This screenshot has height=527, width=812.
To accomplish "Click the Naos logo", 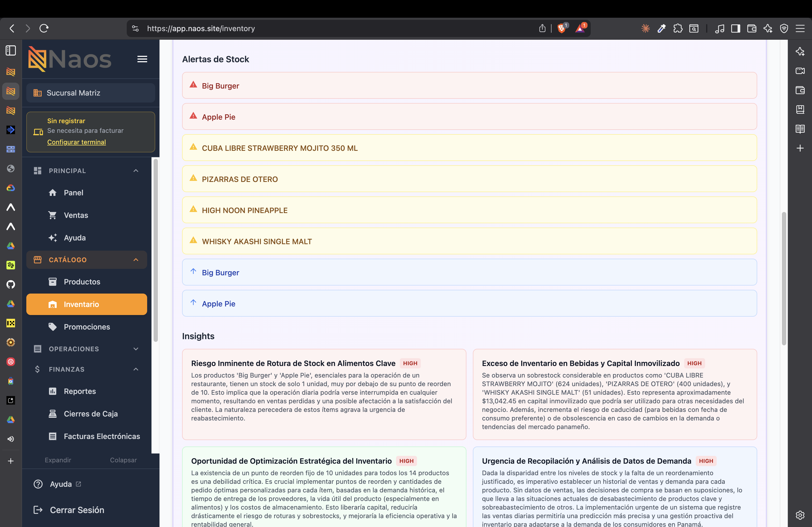I will (x=70, y=59).
